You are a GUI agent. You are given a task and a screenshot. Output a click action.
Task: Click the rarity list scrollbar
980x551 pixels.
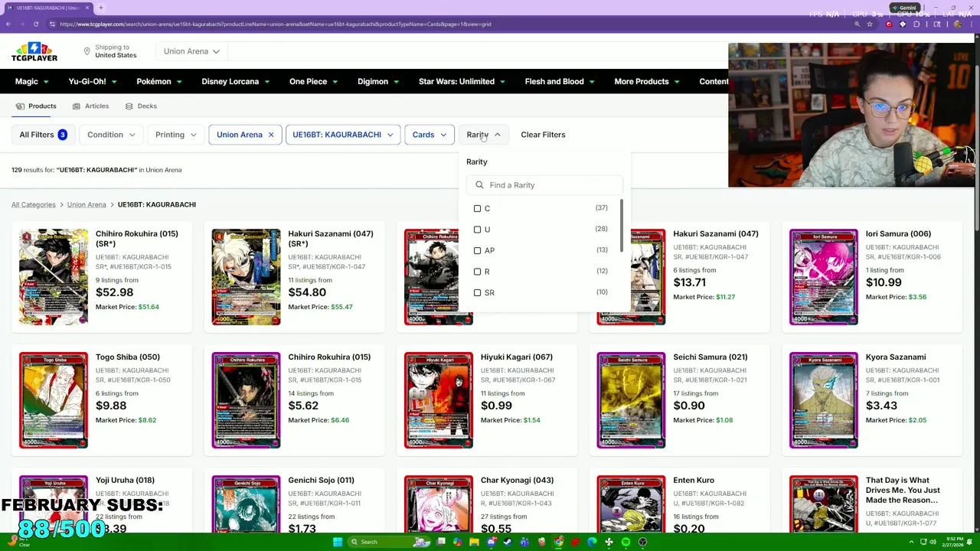coord(622,227)
